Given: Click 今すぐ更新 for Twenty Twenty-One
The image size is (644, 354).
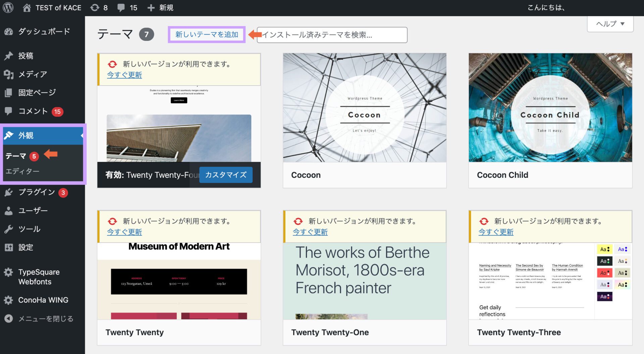Looking at the screenshot, I should coord(310,232).
